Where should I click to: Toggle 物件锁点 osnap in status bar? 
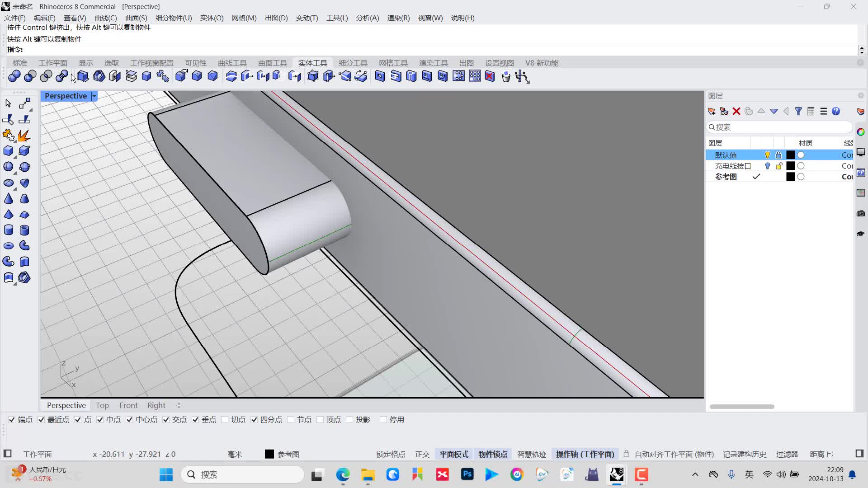[493, 454]
